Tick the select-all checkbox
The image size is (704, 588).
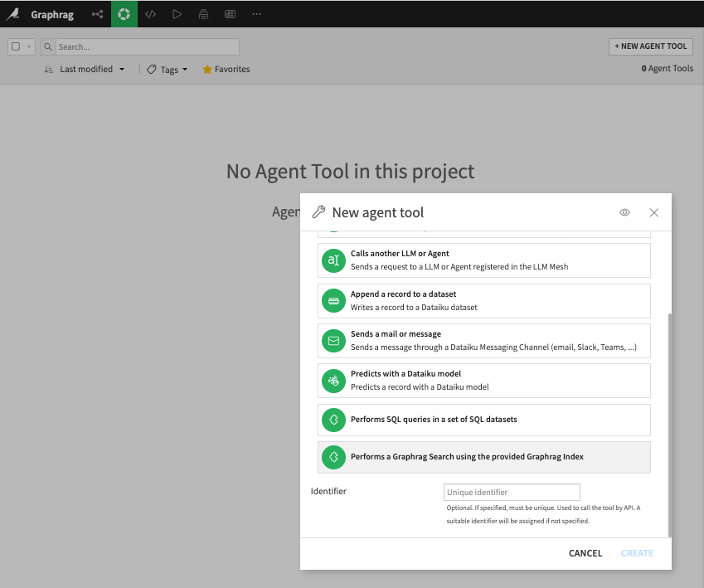tap(16, 46)
